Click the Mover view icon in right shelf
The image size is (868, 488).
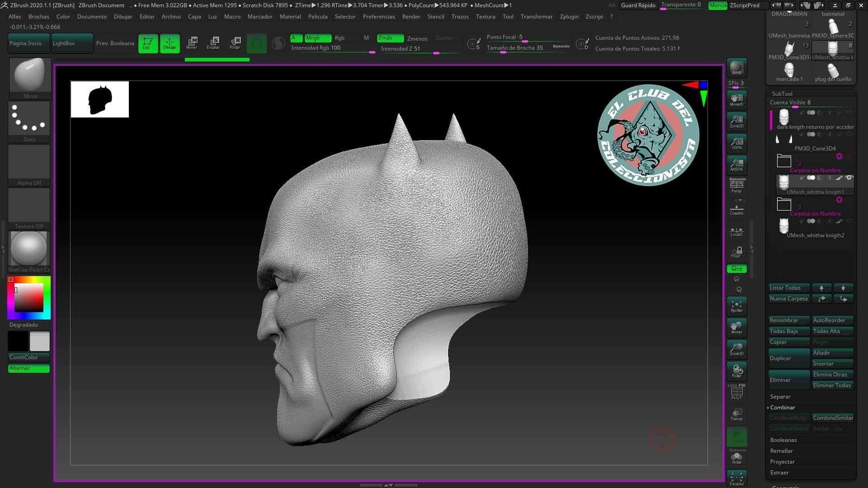736,328
